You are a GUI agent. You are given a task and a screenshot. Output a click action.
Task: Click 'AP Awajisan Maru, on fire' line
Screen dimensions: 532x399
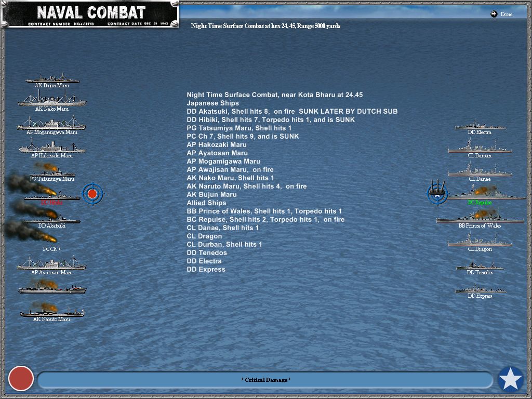(x=230, y=170)
